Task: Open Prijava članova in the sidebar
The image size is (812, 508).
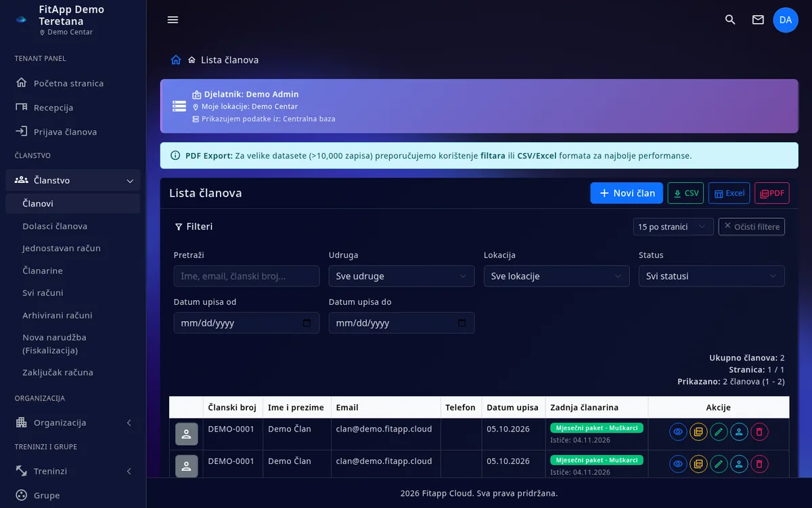Action: point(73,132)
